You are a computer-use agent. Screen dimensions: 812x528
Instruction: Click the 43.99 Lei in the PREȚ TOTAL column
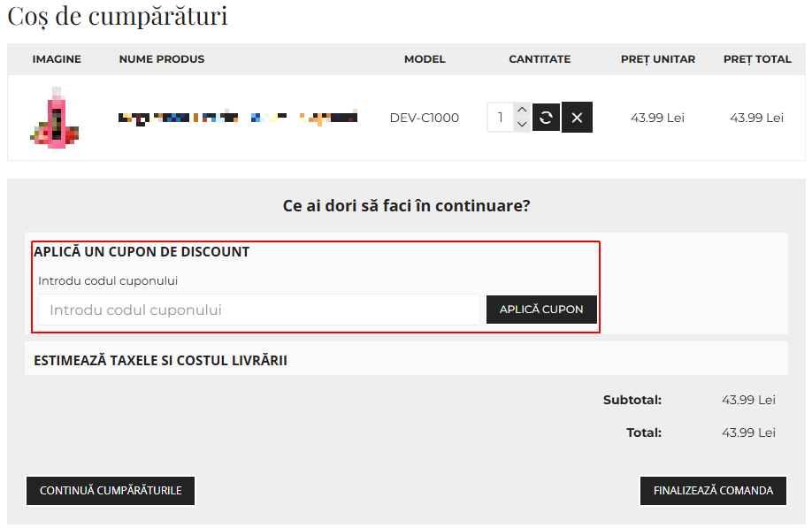756,118
